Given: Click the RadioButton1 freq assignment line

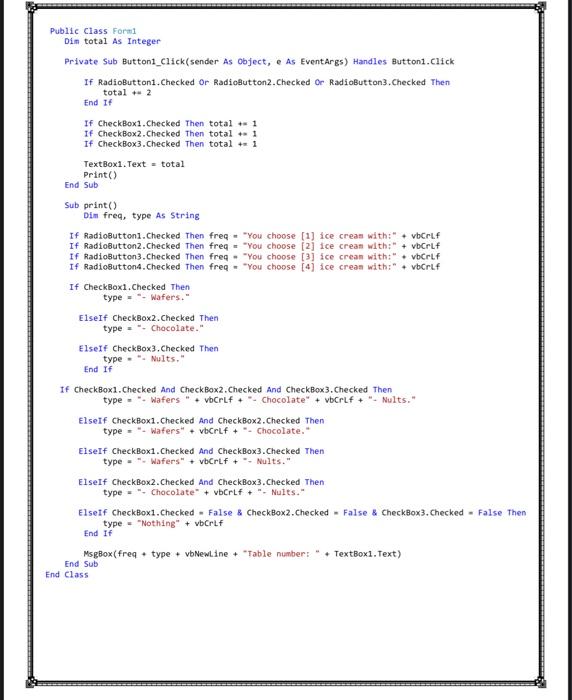Looking at the screenshot, I should [255, 236].
